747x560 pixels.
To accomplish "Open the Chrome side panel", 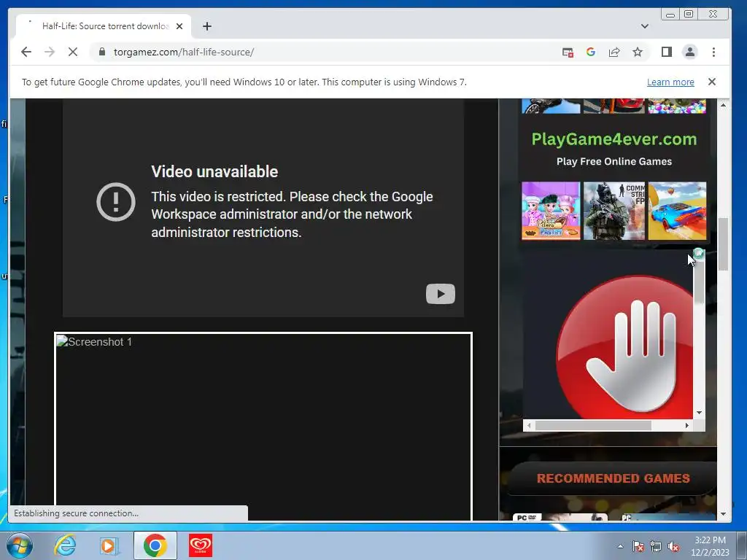I will click(667, 52).
